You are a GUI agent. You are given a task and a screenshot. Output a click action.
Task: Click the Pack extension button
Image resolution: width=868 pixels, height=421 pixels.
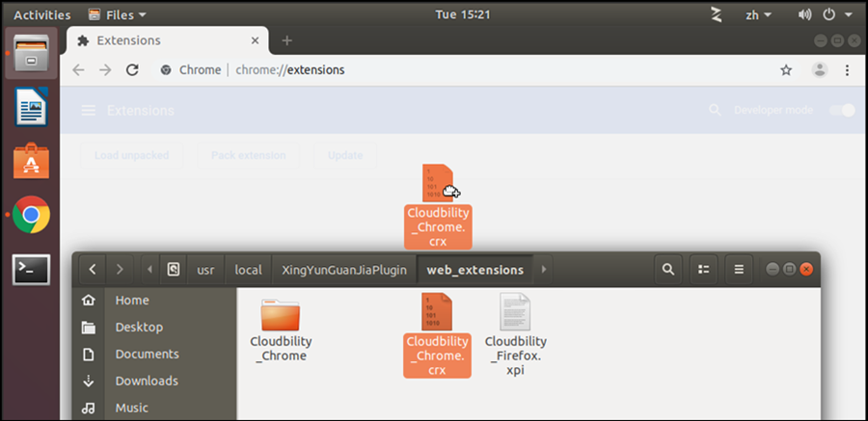point(249,155)
